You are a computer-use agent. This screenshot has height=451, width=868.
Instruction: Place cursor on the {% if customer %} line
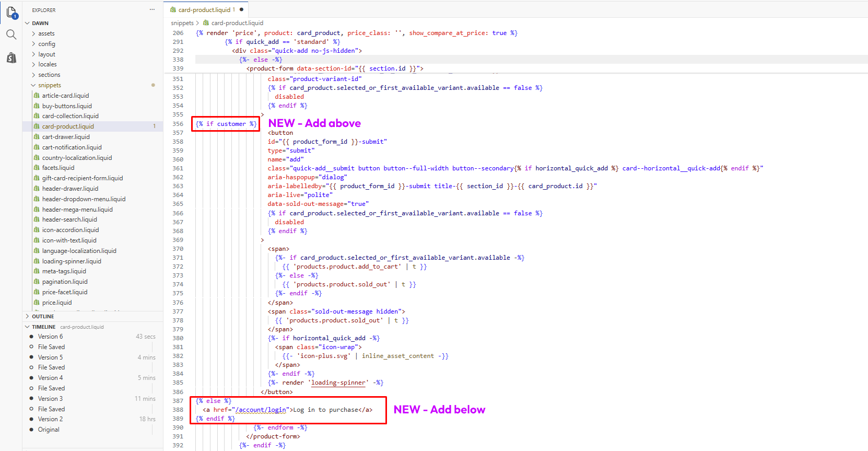click(226, 124)
